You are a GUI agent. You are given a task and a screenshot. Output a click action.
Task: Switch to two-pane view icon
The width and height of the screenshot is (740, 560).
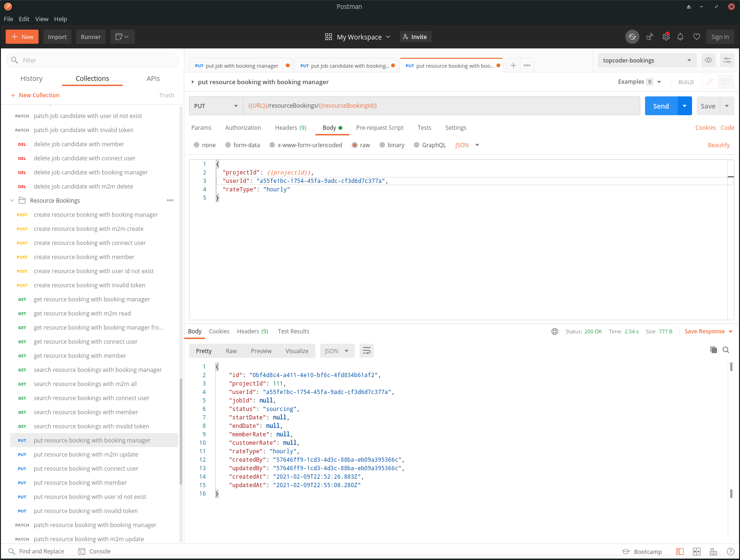click(x=697, y=552)
